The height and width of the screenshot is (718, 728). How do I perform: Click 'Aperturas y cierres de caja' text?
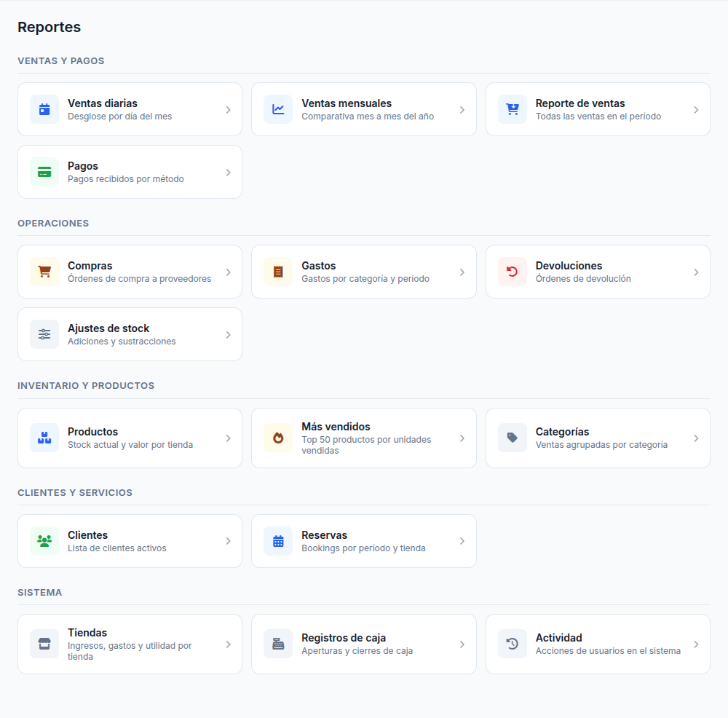[x=357, y=651]
